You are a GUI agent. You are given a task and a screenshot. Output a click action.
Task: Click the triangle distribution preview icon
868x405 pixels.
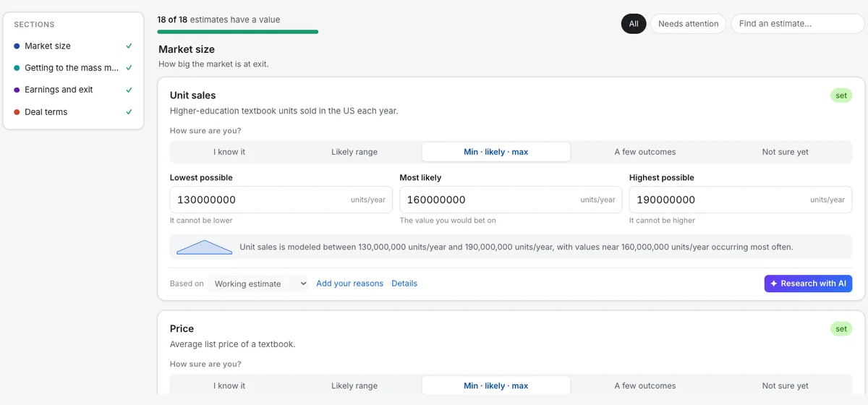205,247
